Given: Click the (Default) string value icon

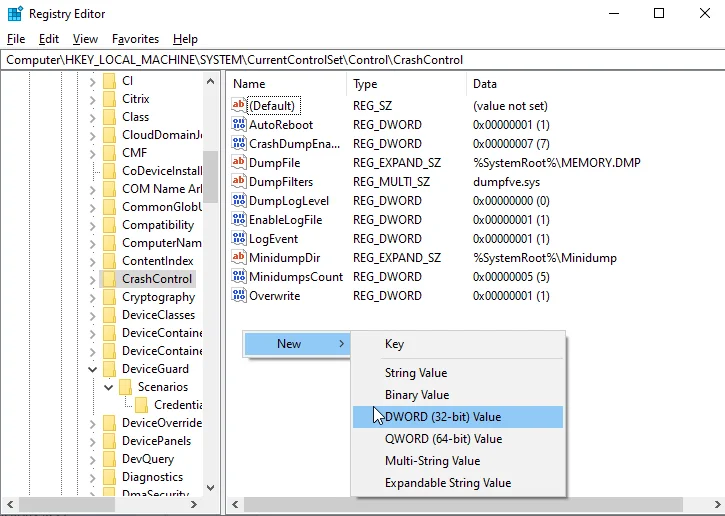Looking at the screenshot, I should pyautogui.click(x=239, y=105).
